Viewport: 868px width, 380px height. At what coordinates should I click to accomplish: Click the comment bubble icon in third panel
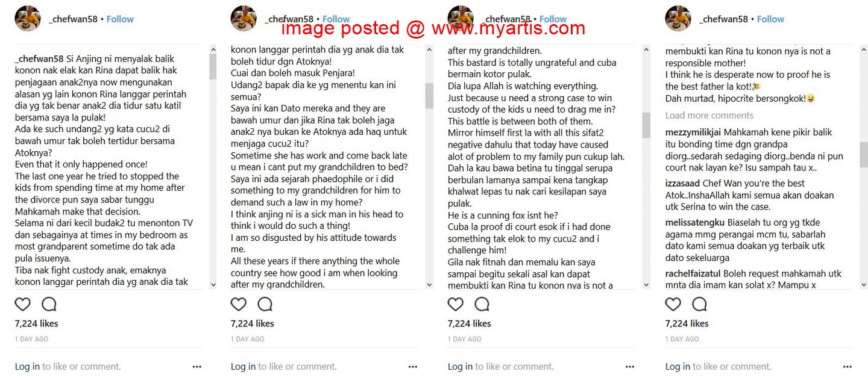482,304
